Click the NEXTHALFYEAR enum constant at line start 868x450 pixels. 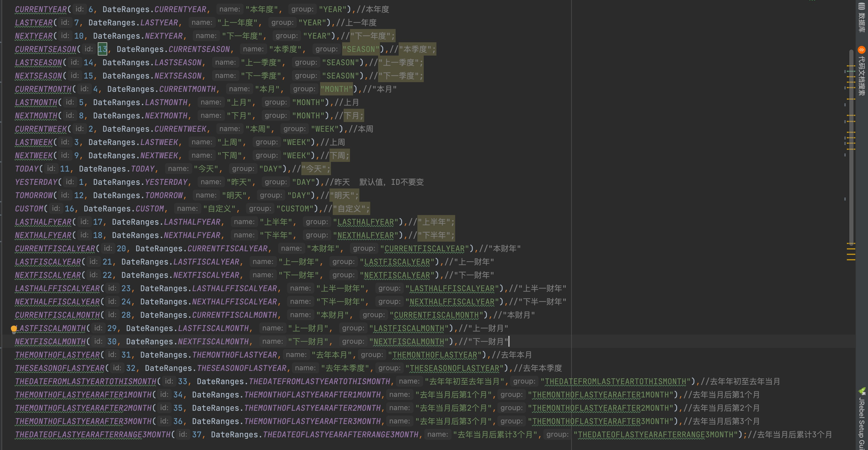point(43,235)
